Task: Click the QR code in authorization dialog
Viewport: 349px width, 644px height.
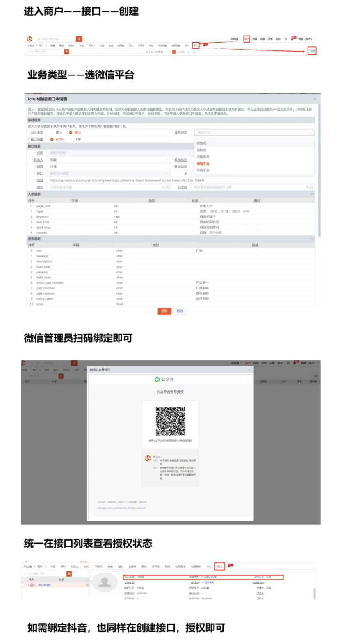Action: [170, 421]
